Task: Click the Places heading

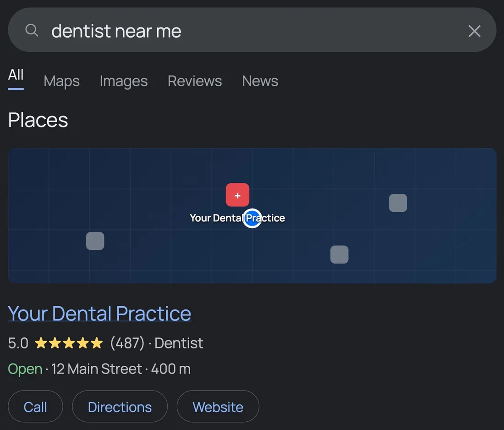Action: pyautogui.click(x=38, y=120)
